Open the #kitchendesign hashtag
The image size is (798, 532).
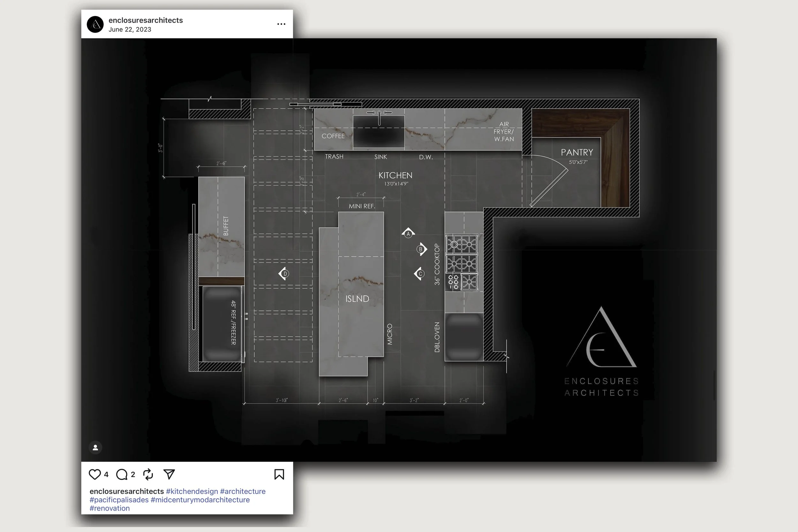coord(192,491)
